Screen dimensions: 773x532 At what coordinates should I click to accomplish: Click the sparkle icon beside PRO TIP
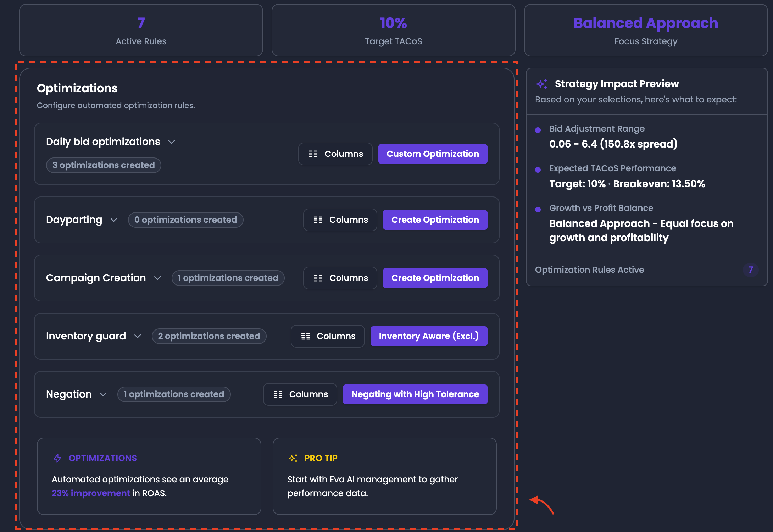(293, 458)
